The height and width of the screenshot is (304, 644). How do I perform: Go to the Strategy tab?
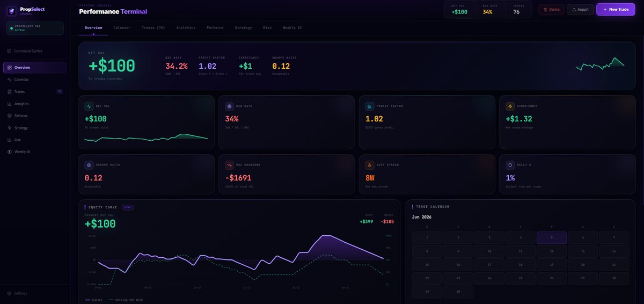243,27
